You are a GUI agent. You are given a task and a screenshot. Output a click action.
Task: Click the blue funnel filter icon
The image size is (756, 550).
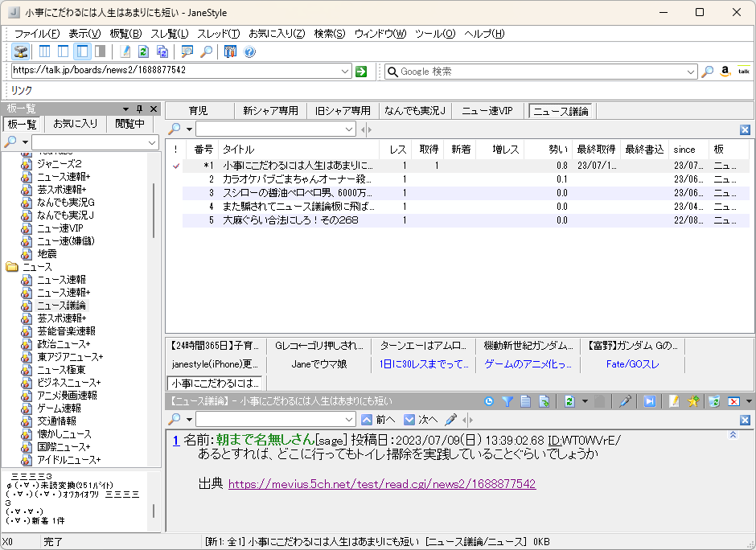click(x=507, y=401)
